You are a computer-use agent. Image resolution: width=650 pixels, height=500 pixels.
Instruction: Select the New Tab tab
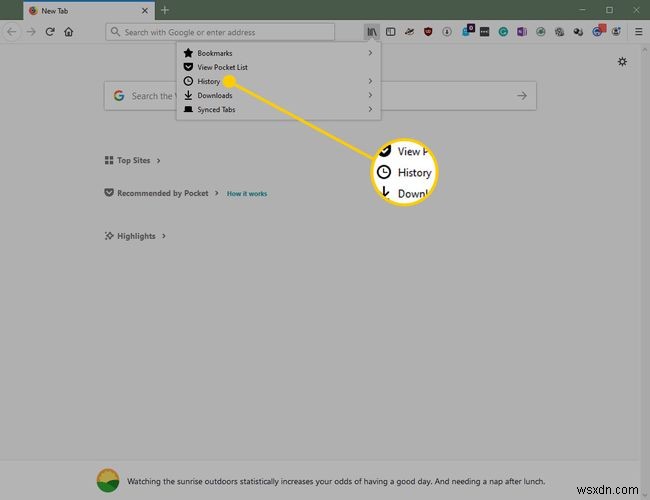click(x=89, y=11)
